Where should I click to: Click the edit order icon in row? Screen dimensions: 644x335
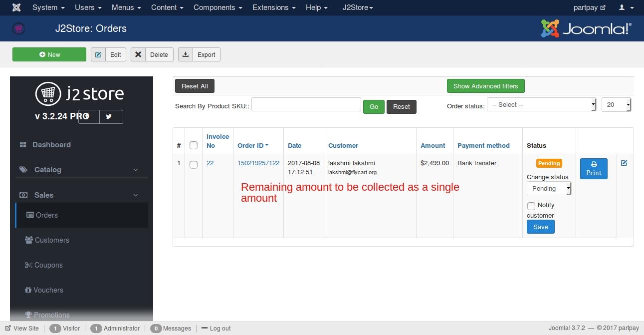[624, 163]
